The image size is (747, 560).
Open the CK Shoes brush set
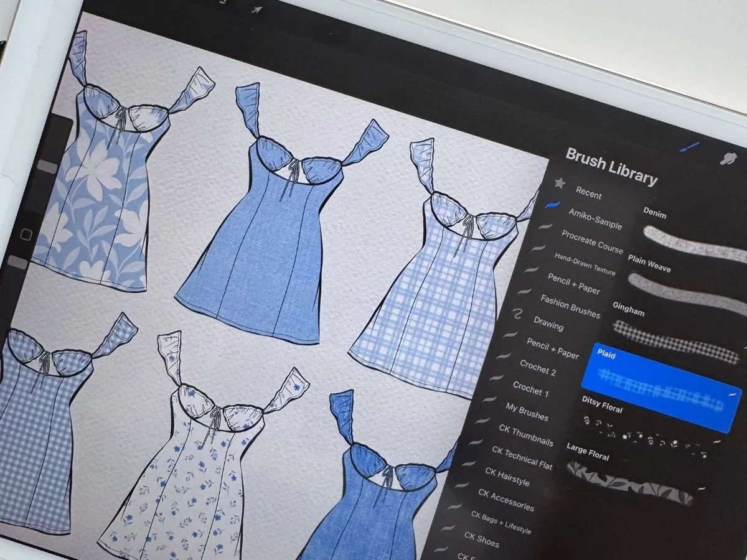pos(481,538)
